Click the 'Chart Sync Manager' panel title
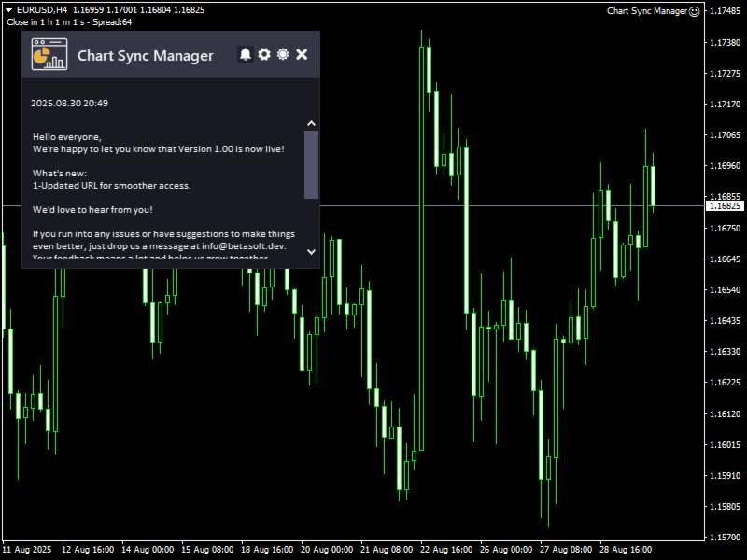Viewport: 747px width, 560px height. (146, 55)
